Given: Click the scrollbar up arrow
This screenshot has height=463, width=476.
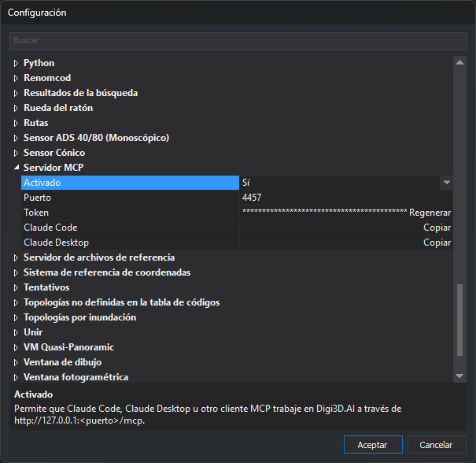Looking at the screenshot, I should coord(459,62).
